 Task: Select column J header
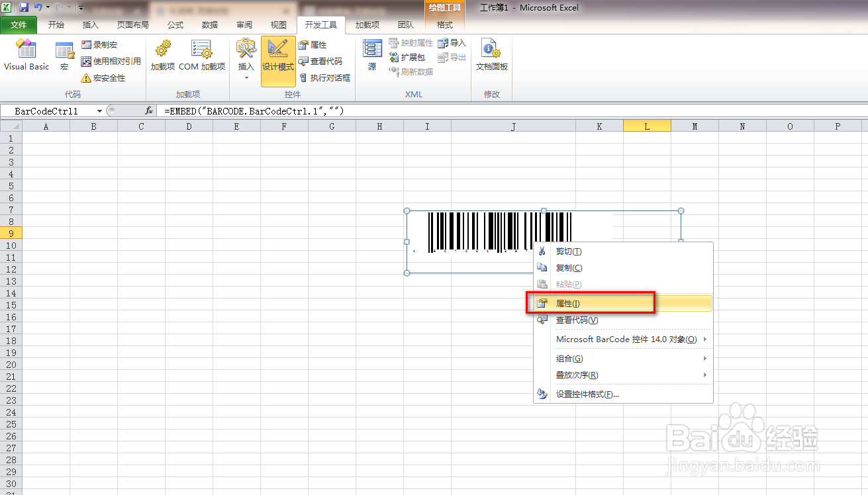(x=513, y=126)
